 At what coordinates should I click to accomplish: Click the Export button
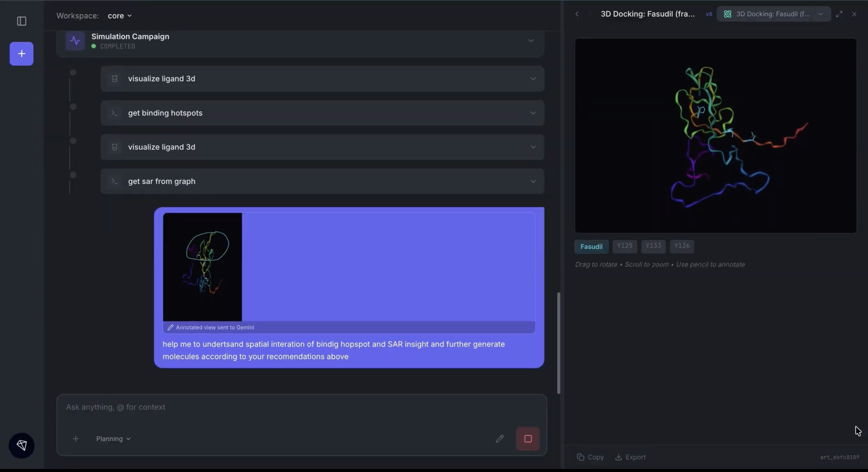(631, 457)
